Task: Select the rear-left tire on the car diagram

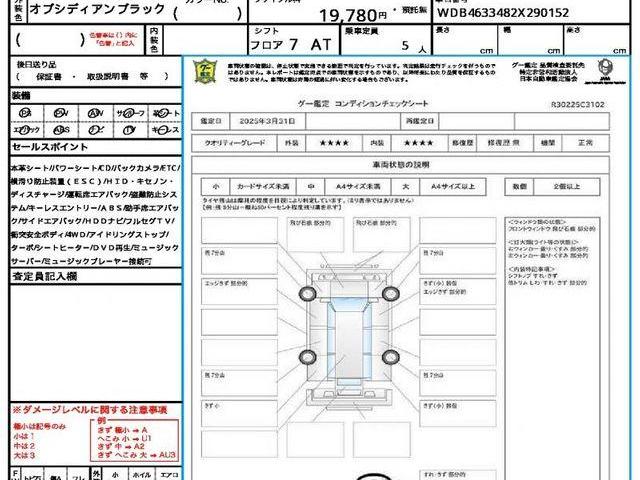Action: [307, 357]
